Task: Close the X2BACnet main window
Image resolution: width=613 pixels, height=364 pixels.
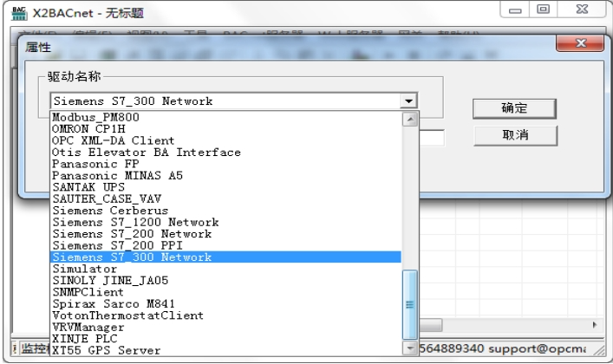Action: coord(582,10)
